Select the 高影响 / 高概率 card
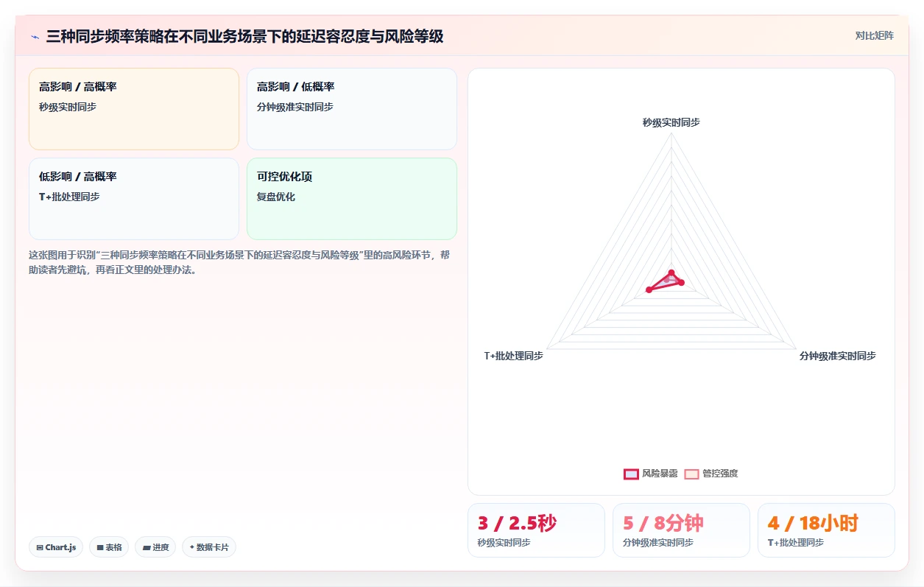Viewport: 924px width, 587px height. click(134, 109)
